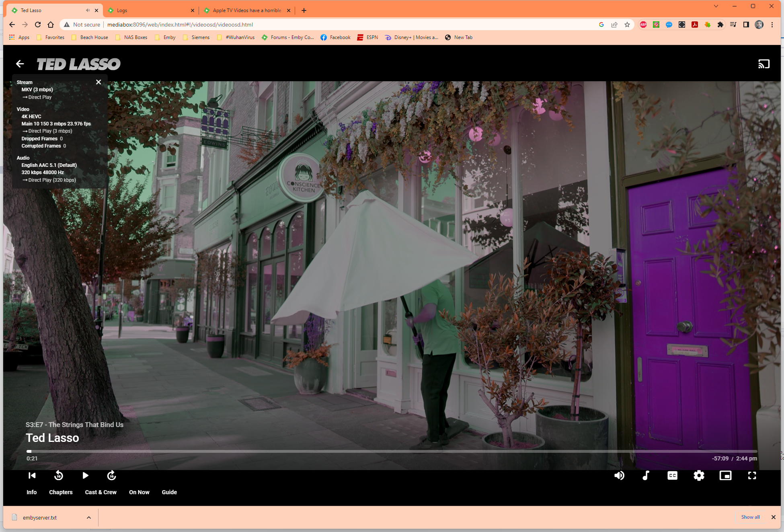The width and height of the screenshot is (784, 532).
Task: Skip forward with fast-forward icon
Action: pos(111,476)
